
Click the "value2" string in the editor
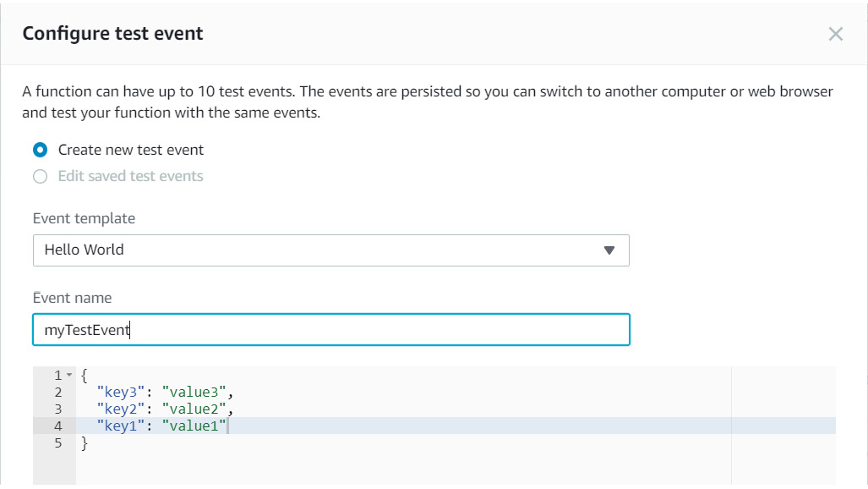point(195,409)
